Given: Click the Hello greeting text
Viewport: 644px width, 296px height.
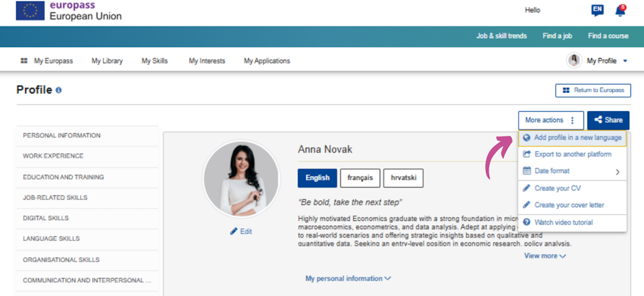Looking at the screenshot, I should pos(533,10).
